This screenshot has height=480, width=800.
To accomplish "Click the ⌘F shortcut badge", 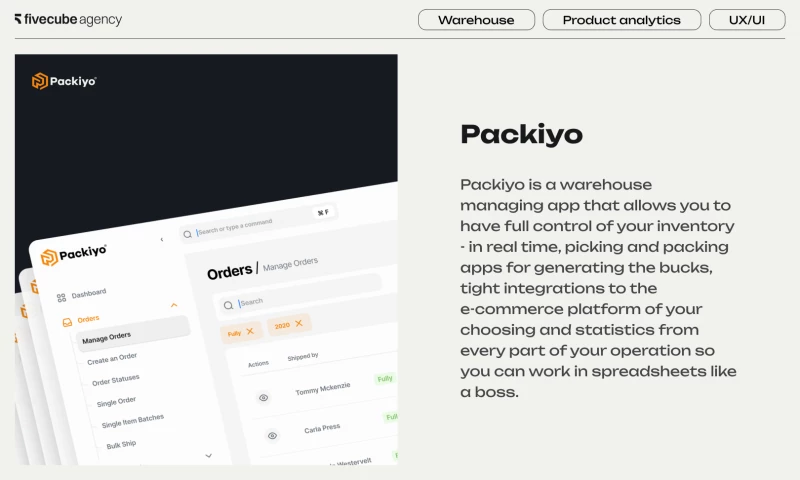I will [x=323, y=212].
